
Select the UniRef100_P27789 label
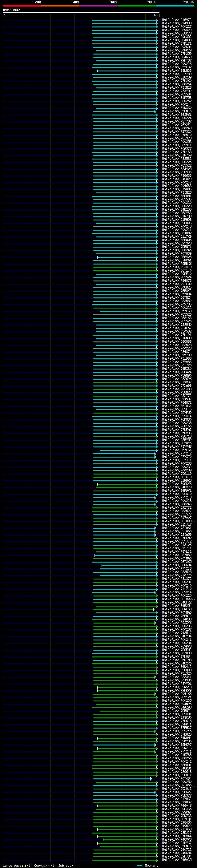click(x=176, y=74)
